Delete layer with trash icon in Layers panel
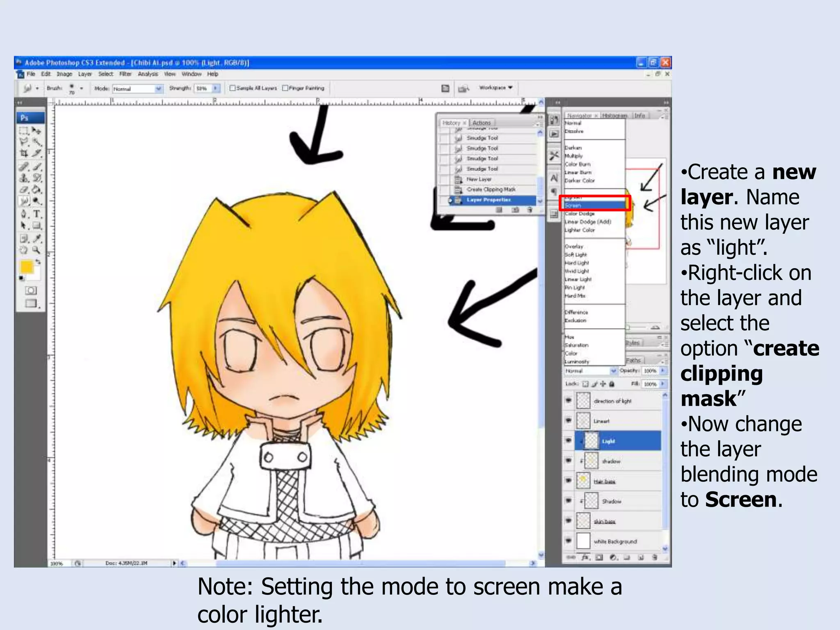This screenshot has height=630, width=840. (x=655, y=557)
